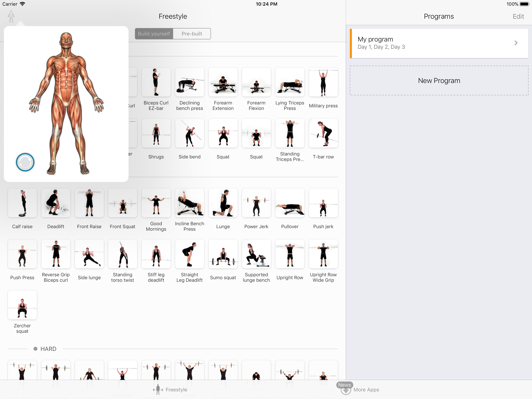Pick the Military press exercise
Viewport: 532px width, 399px height.
[x=323, y=82]
